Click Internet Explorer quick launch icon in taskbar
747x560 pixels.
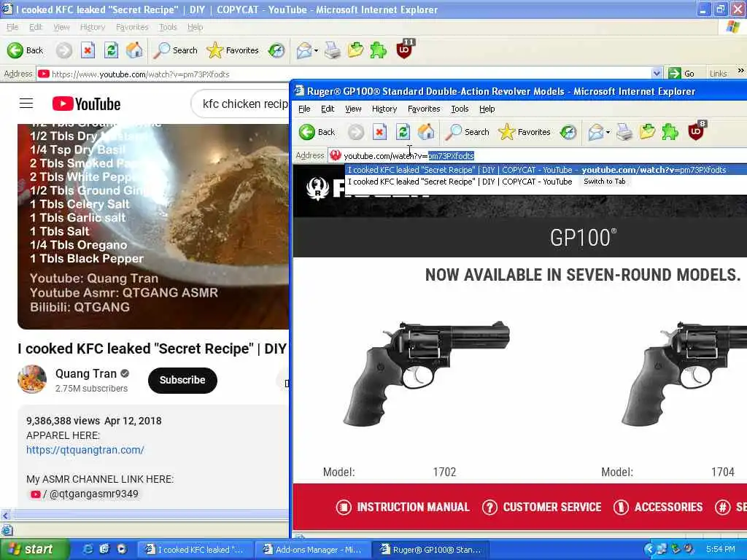point(88,549)
